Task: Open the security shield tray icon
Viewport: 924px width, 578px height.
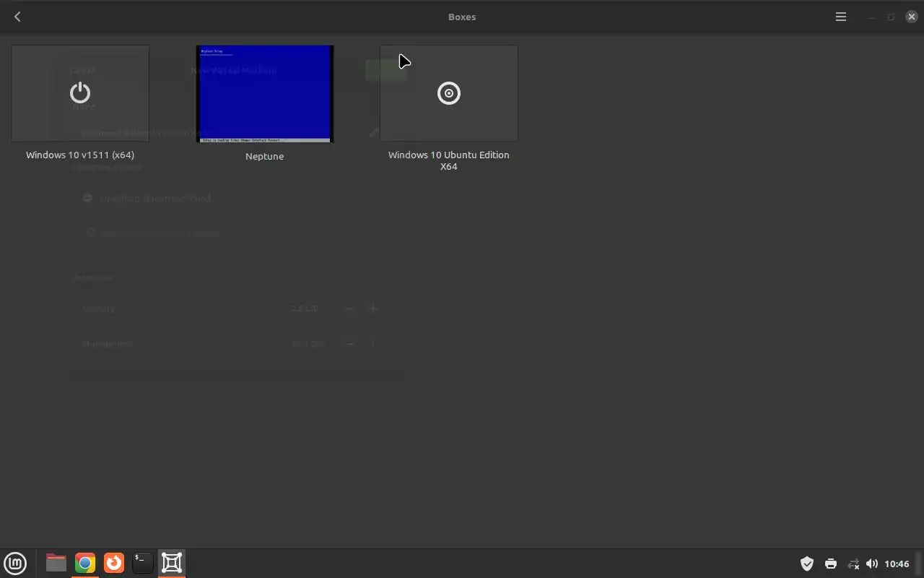Action: click(807, 564)
